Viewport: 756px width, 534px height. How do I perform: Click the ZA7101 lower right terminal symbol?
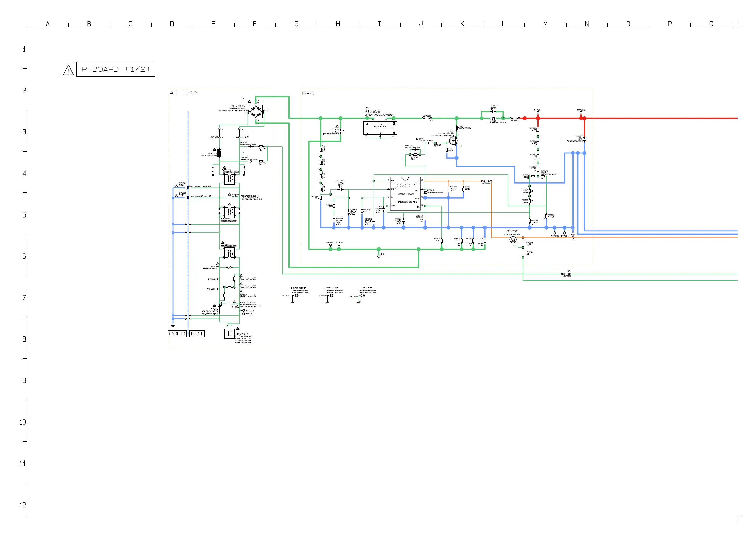point(296,296)
